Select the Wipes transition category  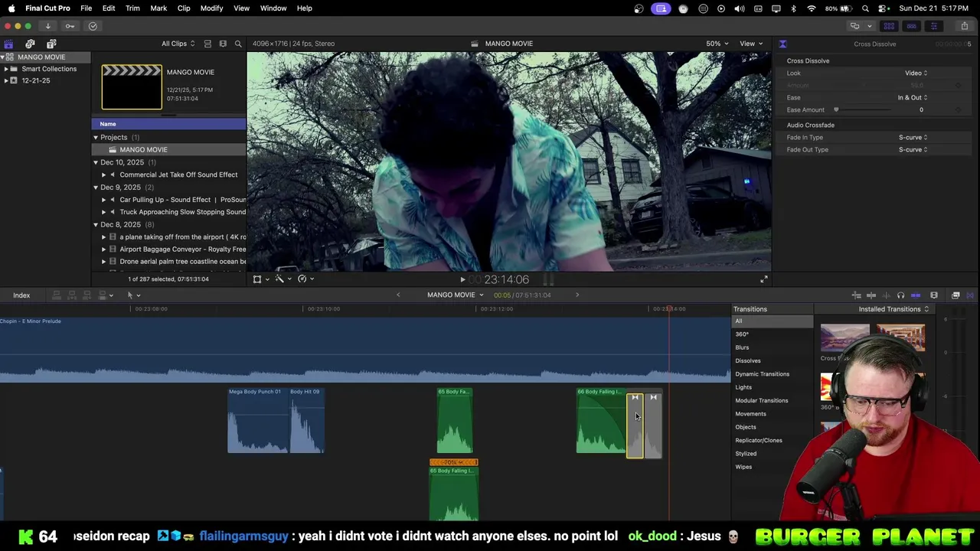[x=743, y=467]
